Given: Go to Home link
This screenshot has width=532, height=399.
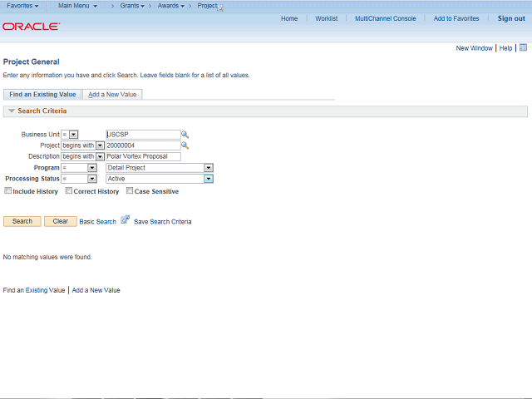Looking at the screenshot, I should 289,18.
